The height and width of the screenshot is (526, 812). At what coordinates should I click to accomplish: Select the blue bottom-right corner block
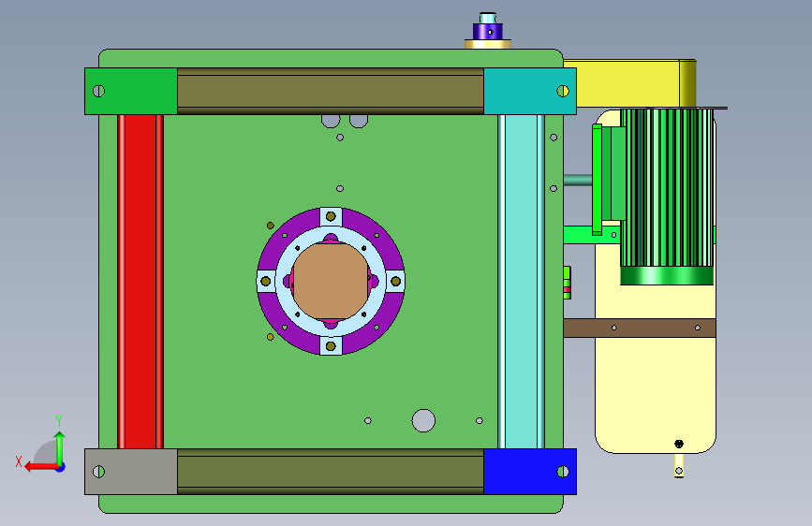tap(530, 472)
